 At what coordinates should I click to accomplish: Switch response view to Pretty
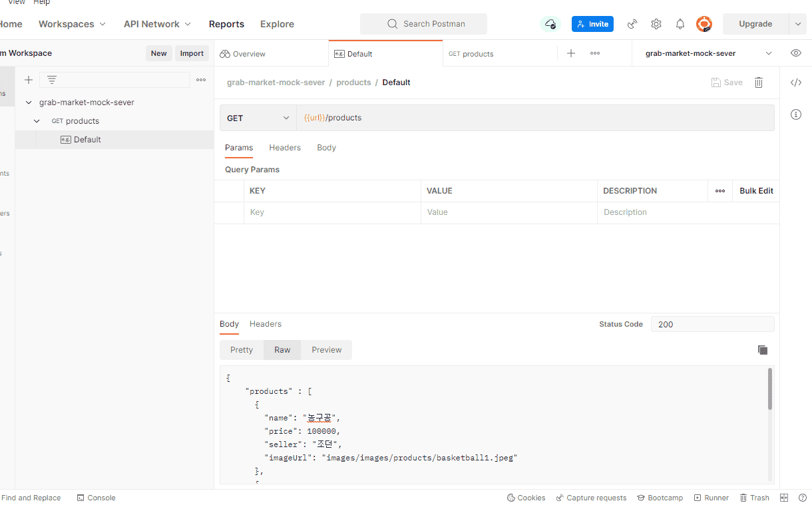(x=242, y=350)
